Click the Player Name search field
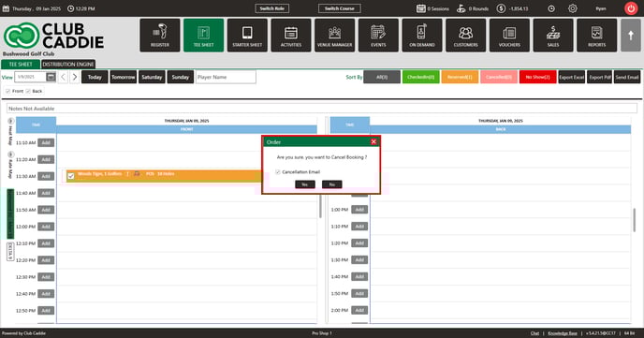644x338 pixels. (226, 77)
